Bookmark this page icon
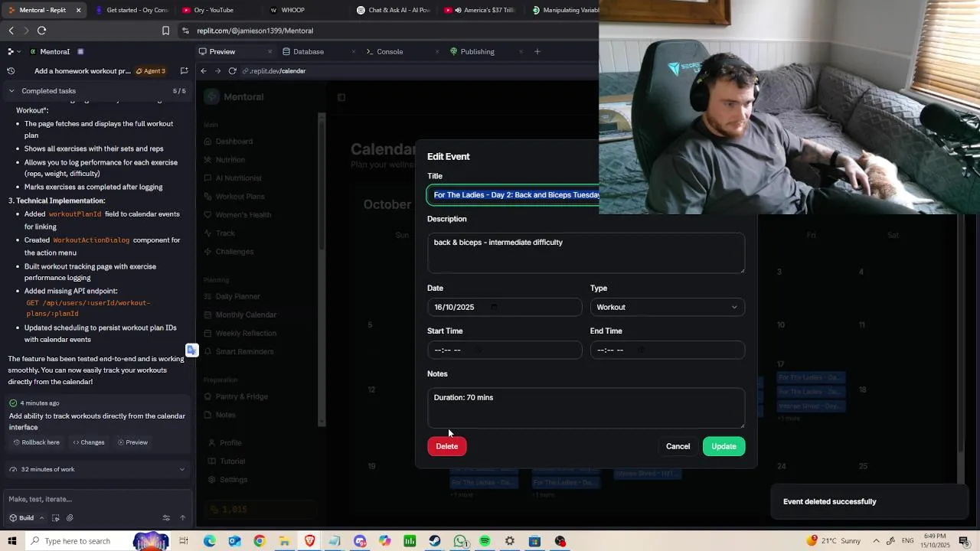 point(165,31)
